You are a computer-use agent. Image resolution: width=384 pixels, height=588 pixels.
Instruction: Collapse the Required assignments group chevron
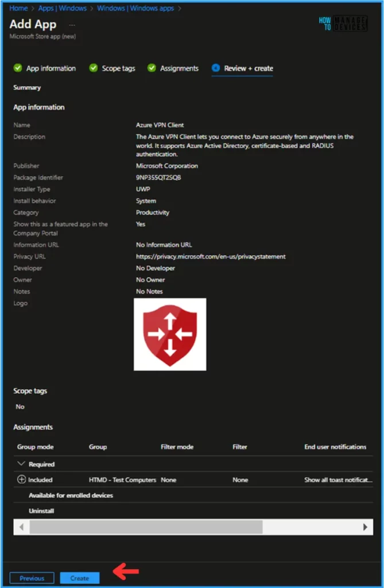click(x=21, y=464)
